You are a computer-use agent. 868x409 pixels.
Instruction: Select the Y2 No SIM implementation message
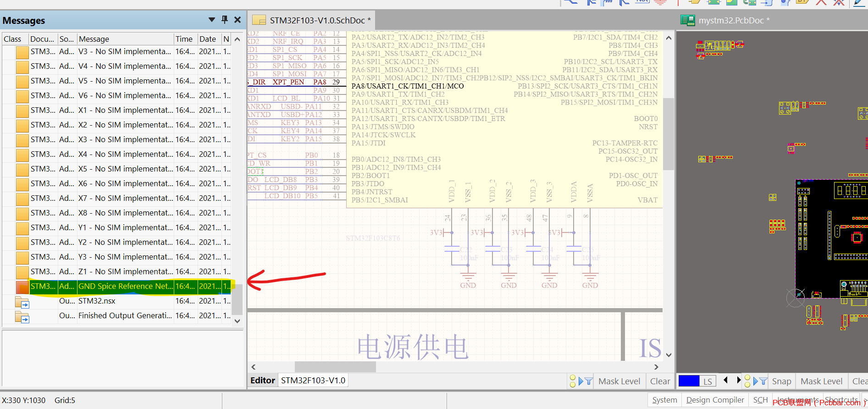coord(117,242)
